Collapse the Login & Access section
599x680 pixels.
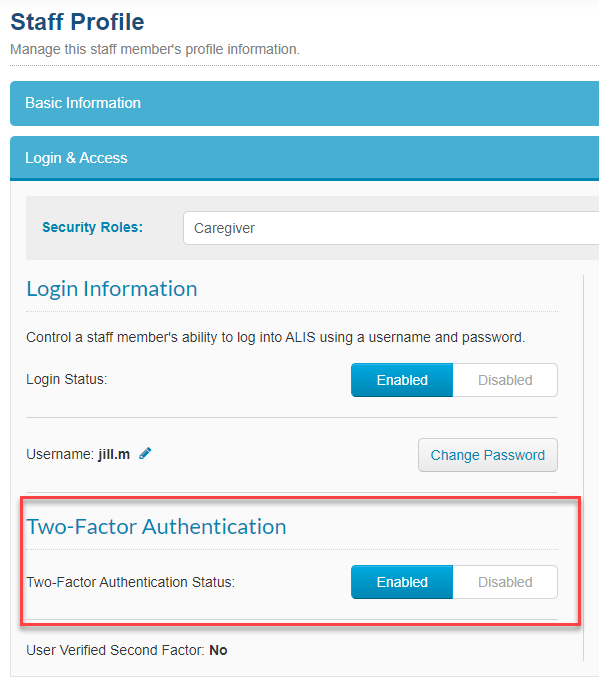tap(304, 158)
